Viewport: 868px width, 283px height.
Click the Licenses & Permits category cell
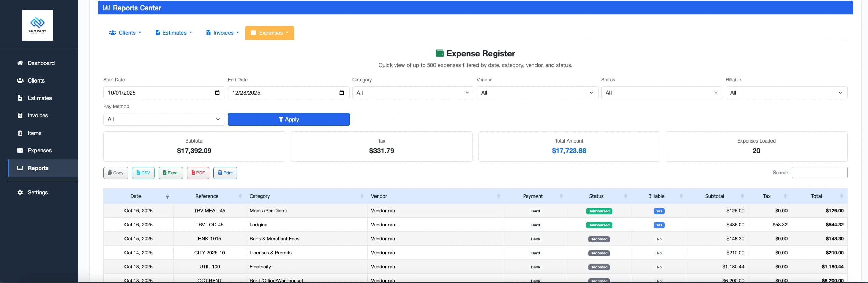[x=307, y=253]
